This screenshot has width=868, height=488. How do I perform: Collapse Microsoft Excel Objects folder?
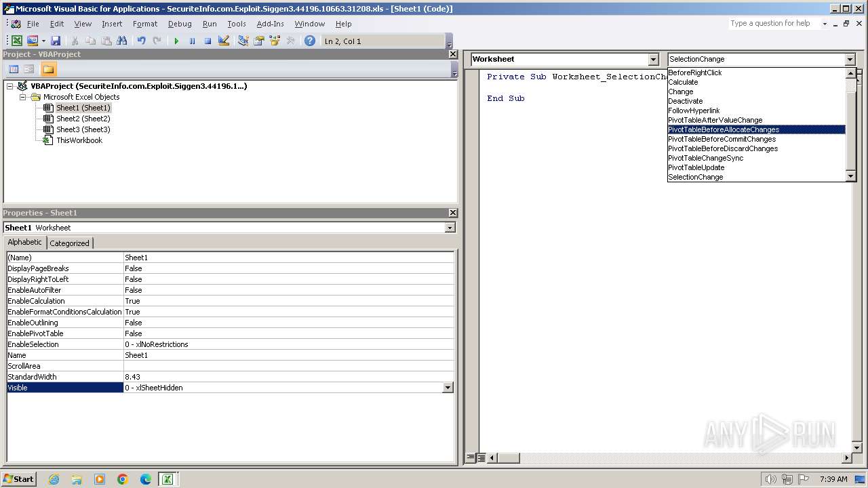[x=22, y=97]
